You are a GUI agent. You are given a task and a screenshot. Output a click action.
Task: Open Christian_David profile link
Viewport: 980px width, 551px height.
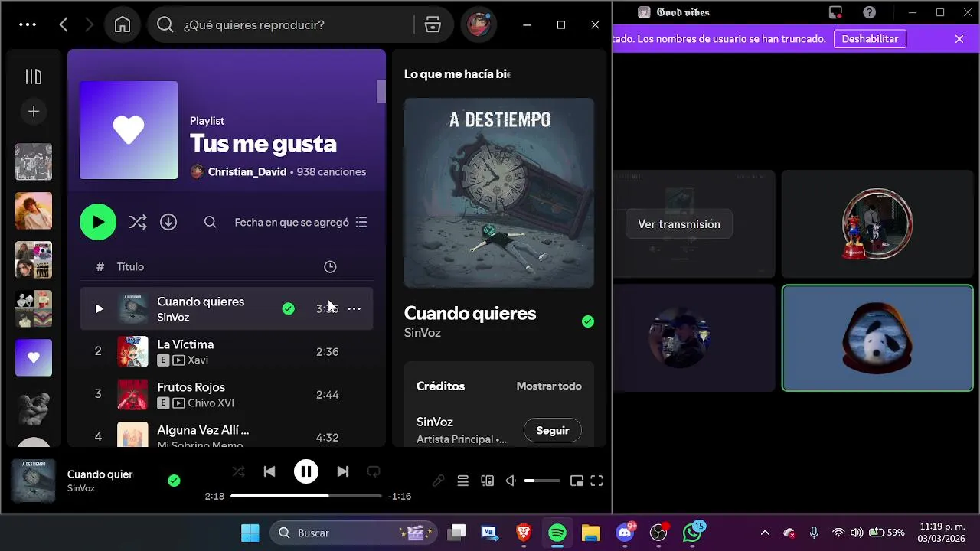247,172
